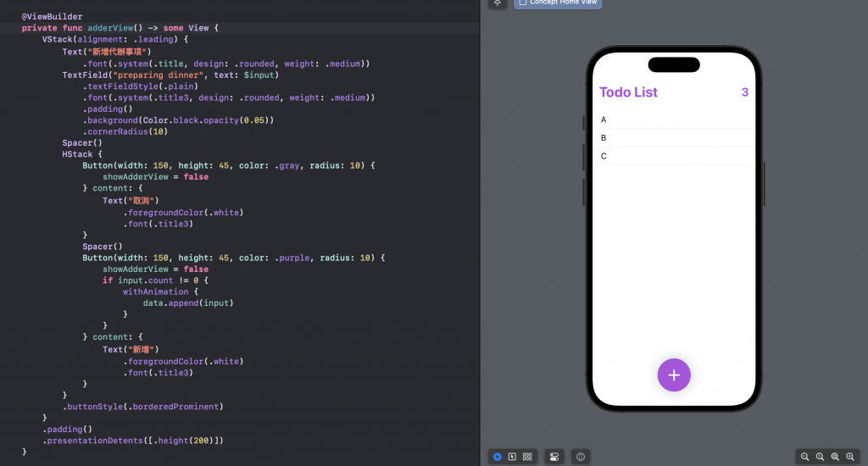Select the Concept Home View preview tab
Image resolution: width=868 pixels, height=466 pixels.
coord(558,3)
